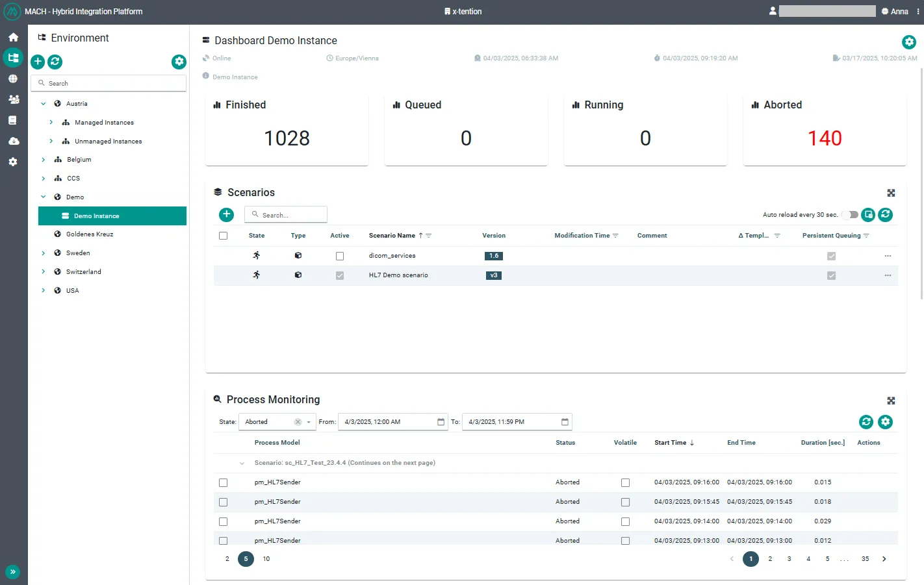Select the Environment tree sidebar icon
Image resolution: width=924 pixels, height=585 pixels.
(x=13, y=58)
